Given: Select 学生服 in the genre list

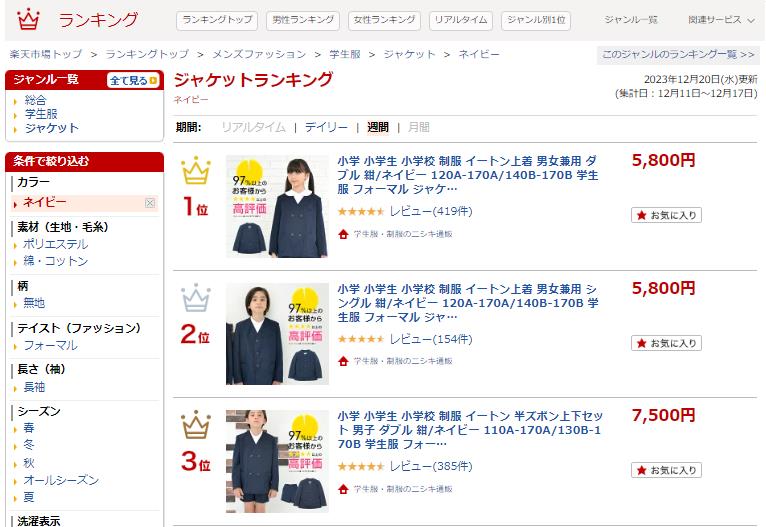Looking at the screenshot, I should point(41,114).
